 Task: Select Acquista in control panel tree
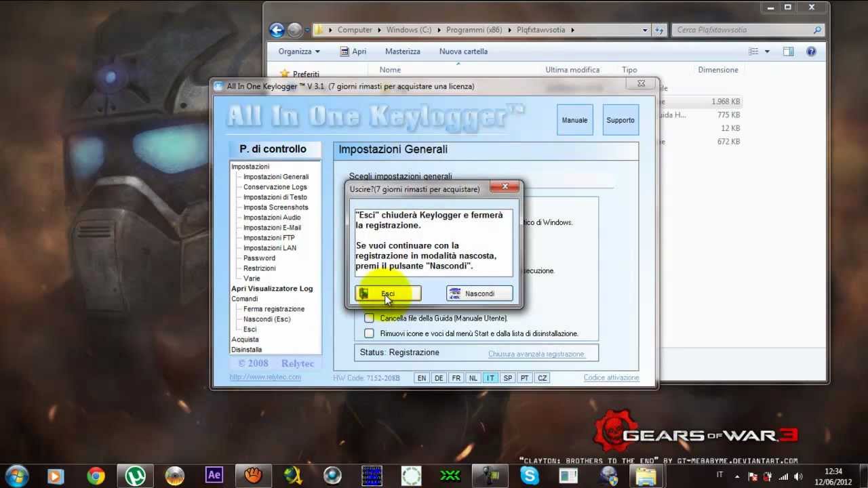245,340
